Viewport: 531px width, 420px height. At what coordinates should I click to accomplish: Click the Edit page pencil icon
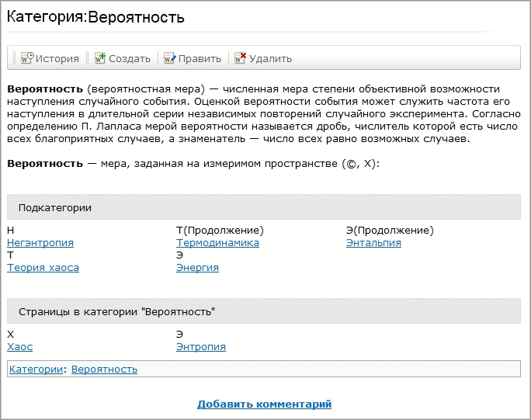point(170,58)
